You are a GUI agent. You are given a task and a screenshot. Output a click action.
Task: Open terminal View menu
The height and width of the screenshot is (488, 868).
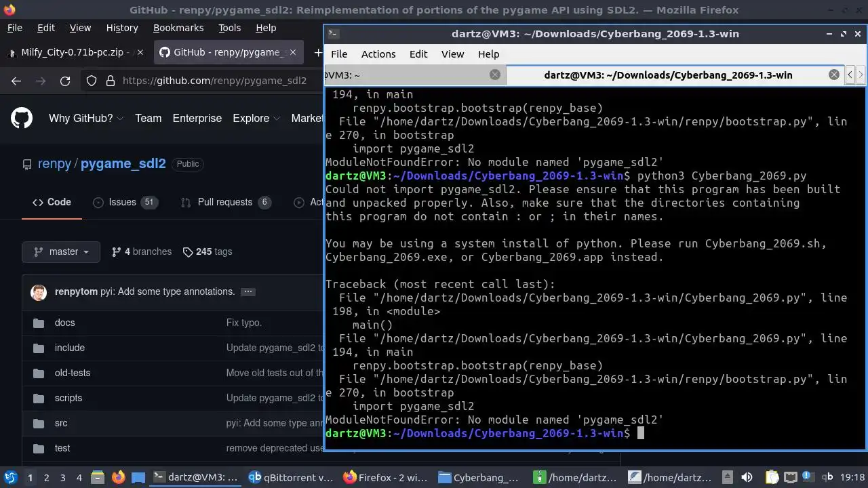point(453,54)
